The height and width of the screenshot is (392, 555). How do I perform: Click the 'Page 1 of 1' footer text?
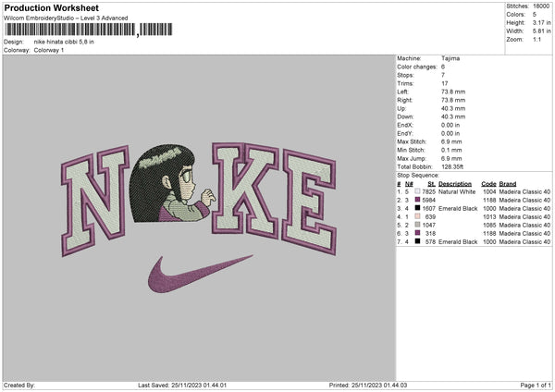click(536, 385)
